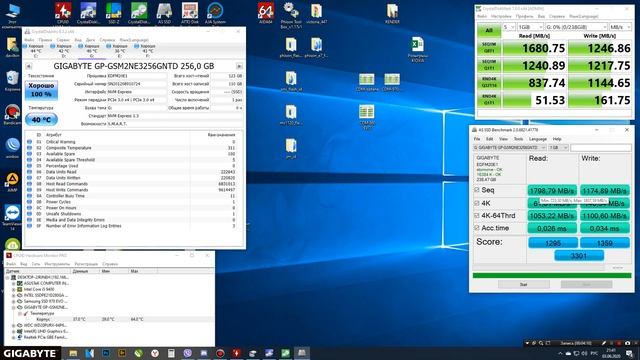Go to previous disk arrow in CrystalDiskInfo
The width and height of the screenshot is (640, 360).
(x=28, y=66)
